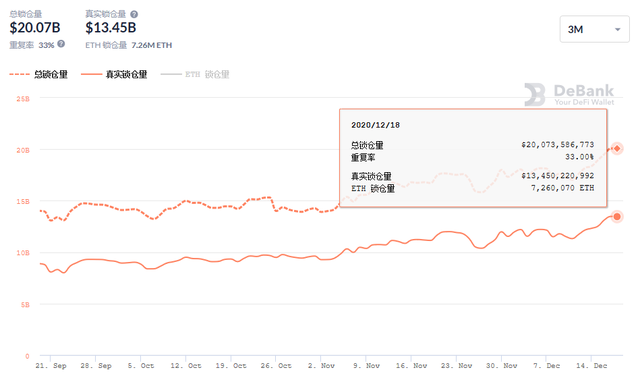Click help icon beside 重复率 33%
This screenshot has width=640, height=372.
61,44
